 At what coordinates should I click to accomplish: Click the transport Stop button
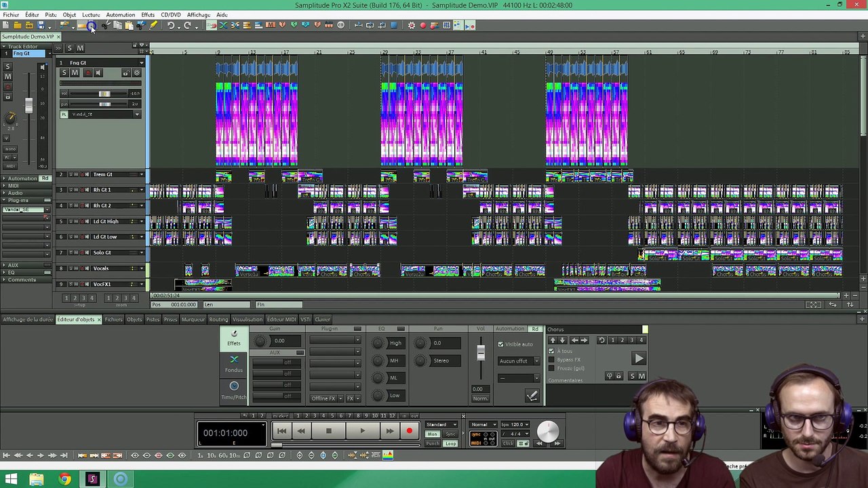(x=329, y=431)
